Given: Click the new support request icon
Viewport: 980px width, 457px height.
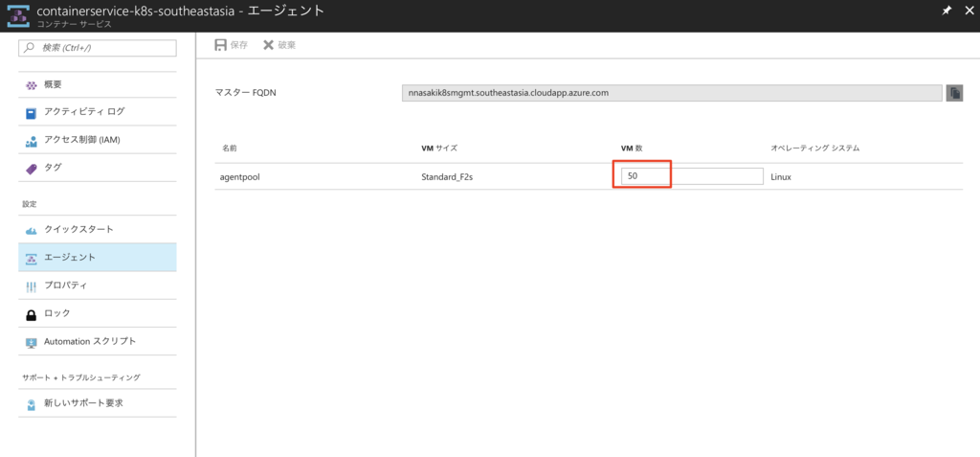Looking at the screenshot, I should pyautogui.click(x=32, y=405).
